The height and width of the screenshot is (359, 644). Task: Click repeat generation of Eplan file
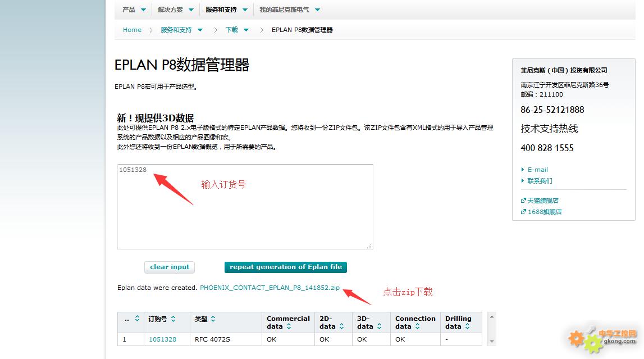point(285,267)
